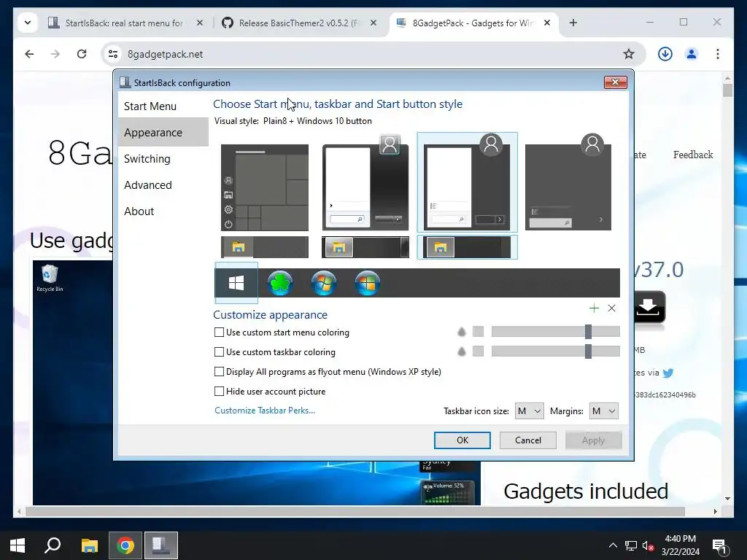Click the taskbar color droplet icon
747x560 pixels.
[461, 351]
